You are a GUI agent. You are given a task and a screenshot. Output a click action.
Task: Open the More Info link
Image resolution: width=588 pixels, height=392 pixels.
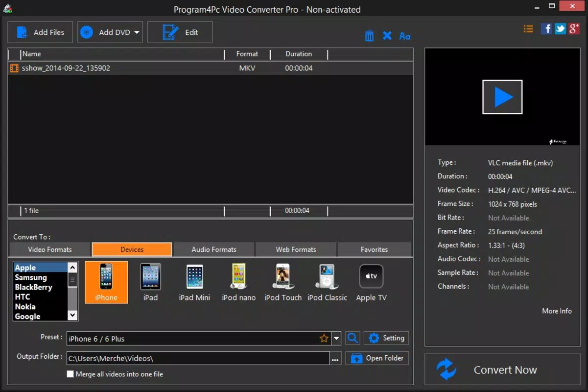click(x=557, y=311)
